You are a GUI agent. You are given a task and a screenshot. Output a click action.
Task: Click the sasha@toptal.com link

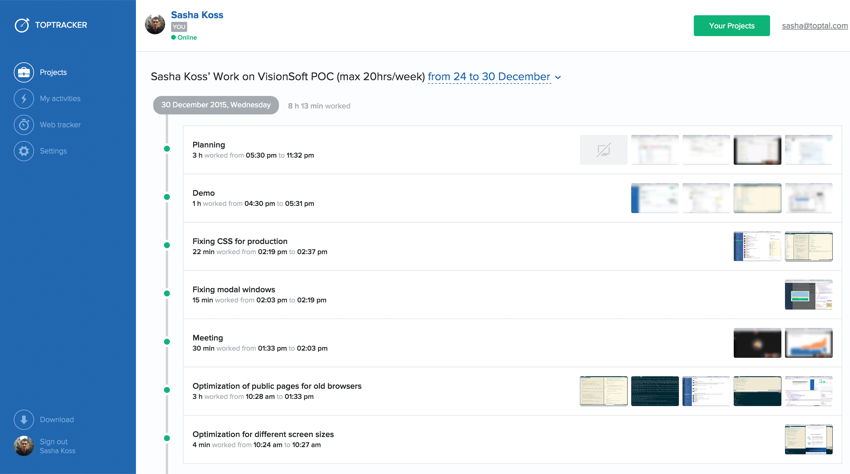(x=814, y=26)
